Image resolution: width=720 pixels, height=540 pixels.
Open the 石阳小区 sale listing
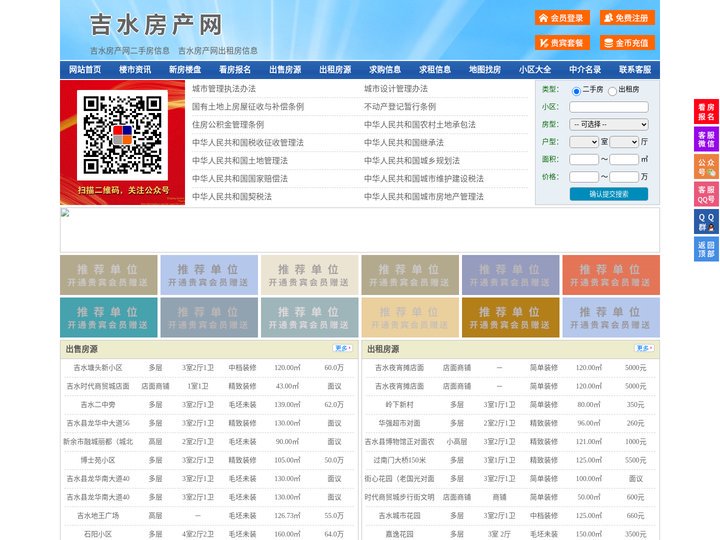coord(98,534)
